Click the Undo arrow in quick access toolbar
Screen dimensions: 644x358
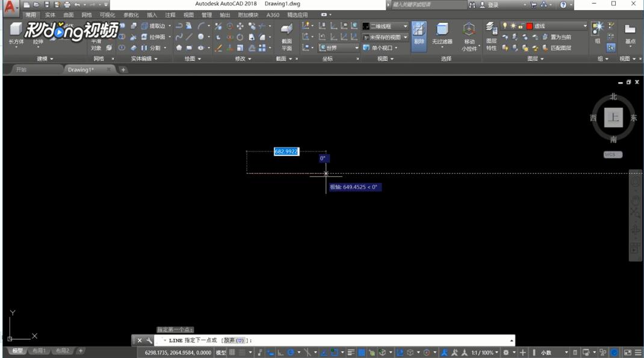pos(77,5)
